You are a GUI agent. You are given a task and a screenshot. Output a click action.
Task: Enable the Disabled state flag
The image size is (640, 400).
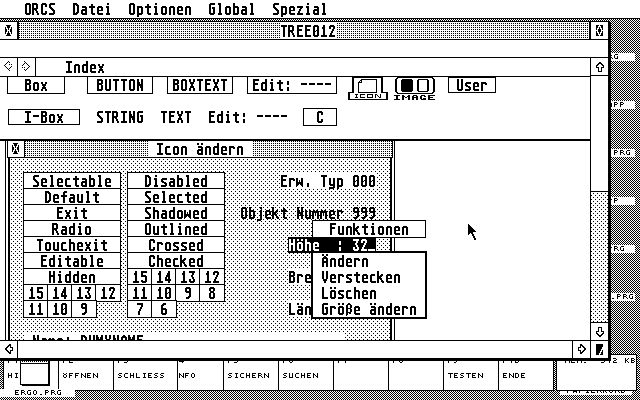175,181
